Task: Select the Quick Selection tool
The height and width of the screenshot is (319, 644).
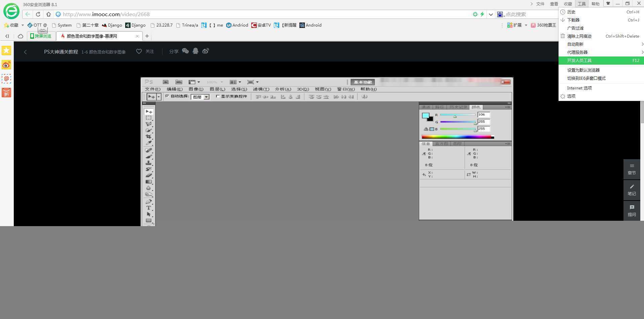Action: pos(149,131)
